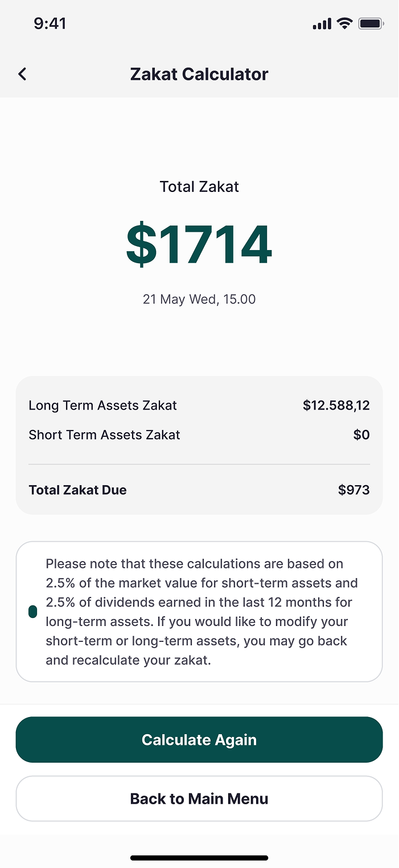Select the Zakat Calculator title
399x868 pixels.
pos(199,73)
